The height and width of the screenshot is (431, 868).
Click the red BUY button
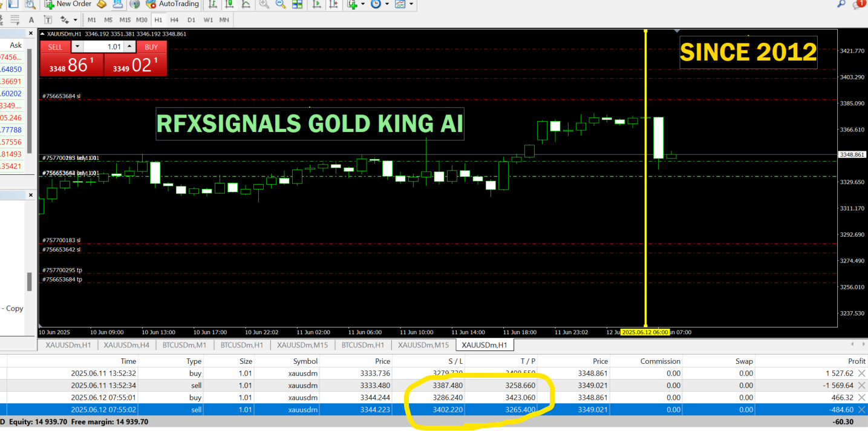coord(151,47)
